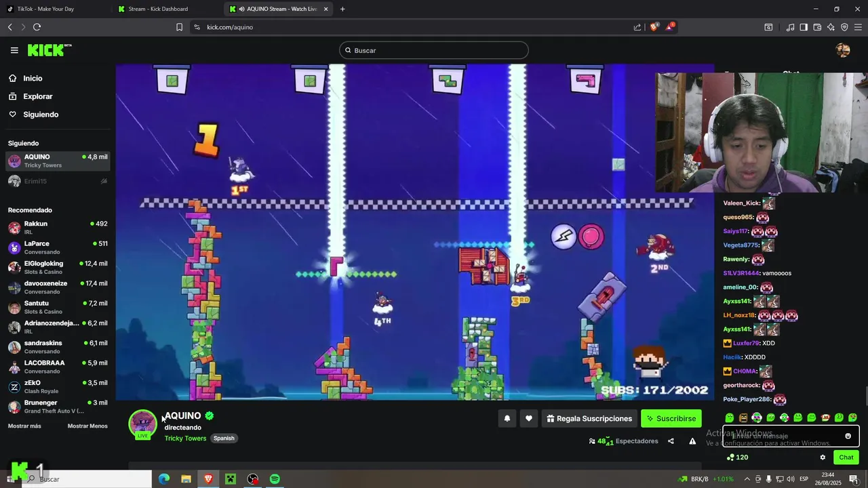Open Brave Rewards triangle icon
This screenshot has width=868, height=488.
pyautogui.click(x=670, y=27)
